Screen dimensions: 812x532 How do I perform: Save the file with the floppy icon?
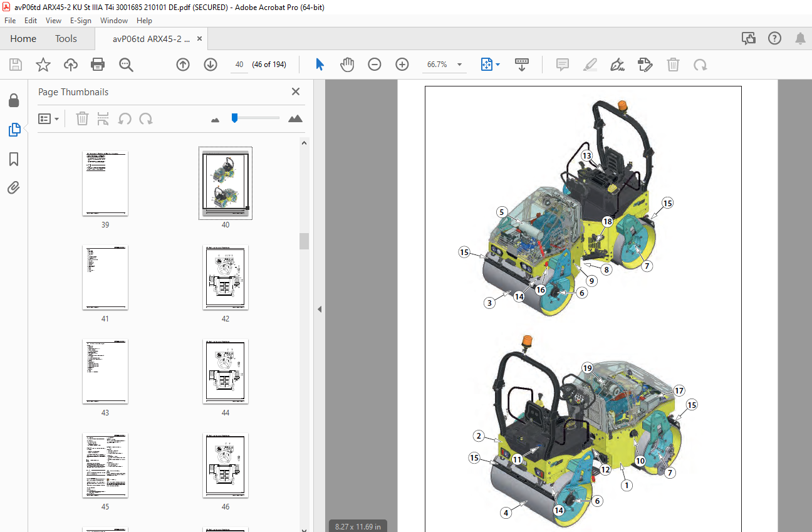tap(16, 65)
